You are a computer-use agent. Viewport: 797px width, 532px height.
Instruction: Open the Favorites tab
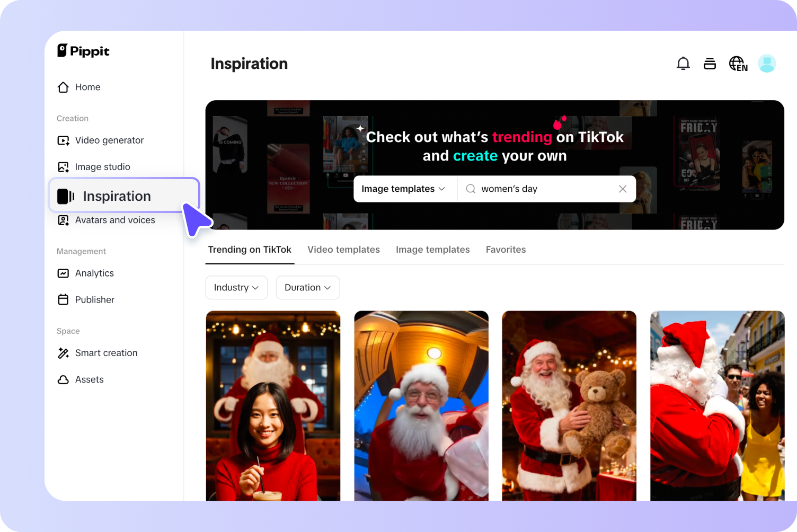tap(506, 249)
